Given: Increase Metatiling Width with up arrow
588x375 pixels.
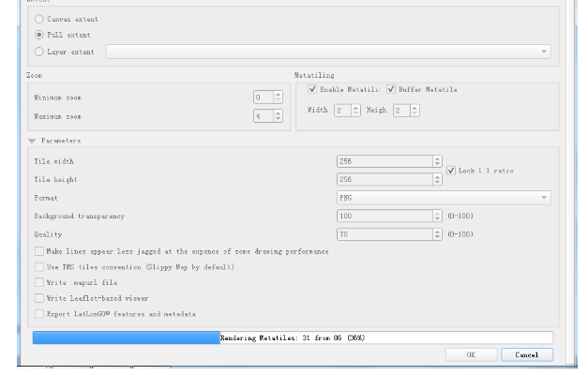Looking at the screenshot, I should [355, 107].
